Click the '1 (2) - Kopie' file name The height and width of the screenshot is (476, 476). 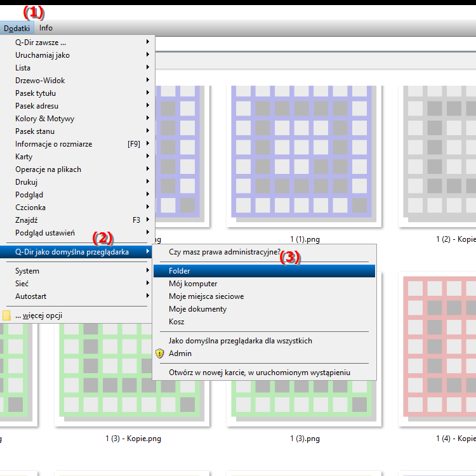[456, 239]
